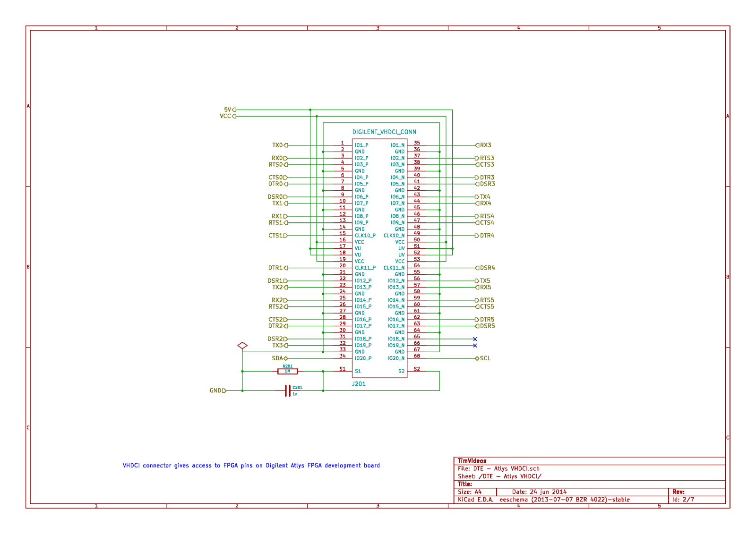Click the no-connect X on pin 66

pyautogui.click(x=475, y=346)
